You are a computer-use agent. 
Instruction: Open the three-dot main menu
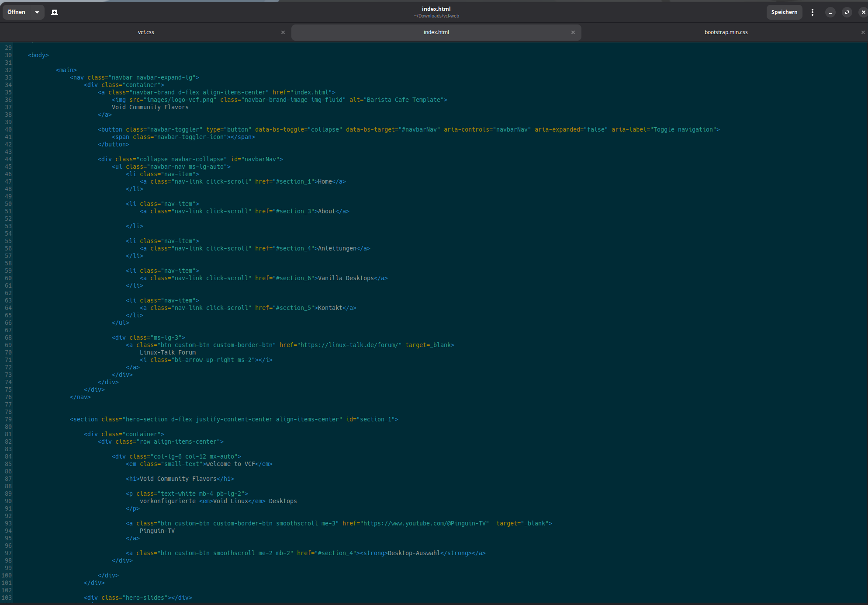tap(812, 12)
